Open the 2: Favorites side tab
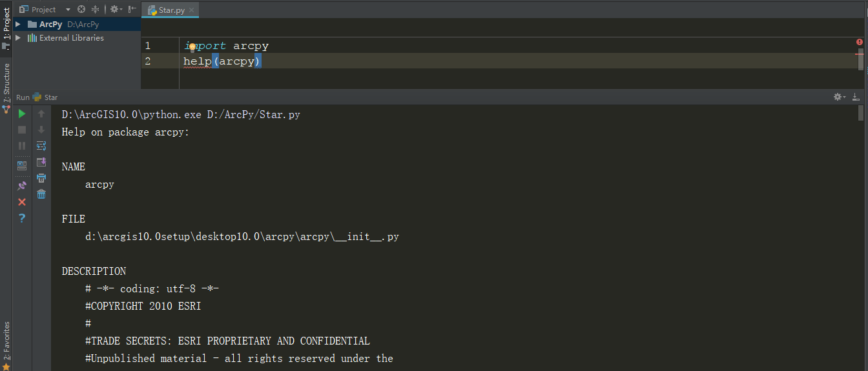Screen dimensions: 868x371 [6, 341]
